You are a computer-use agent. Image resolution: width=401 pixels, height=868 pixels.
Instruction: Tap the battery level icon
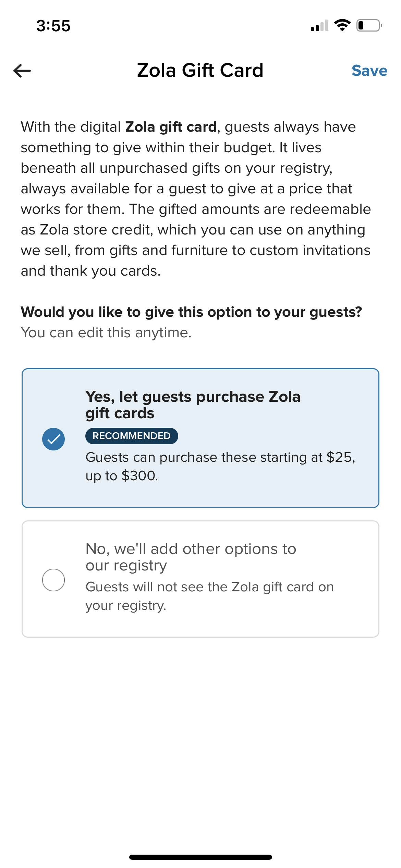coord(369,26)
